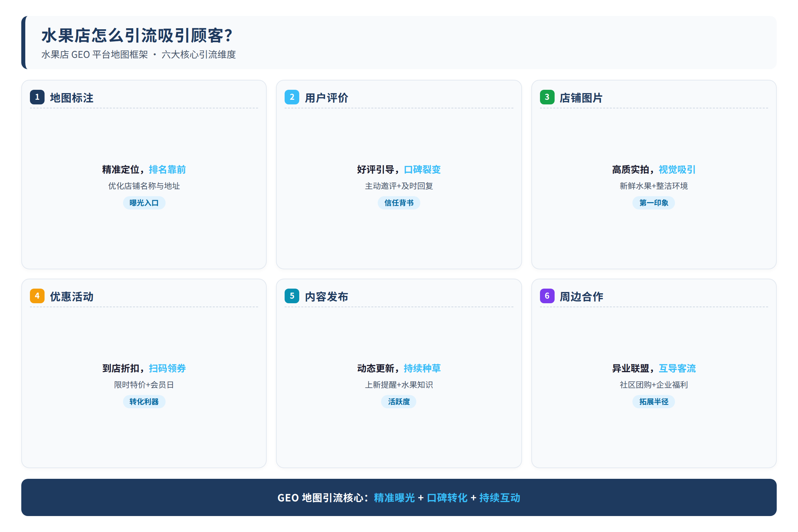The width and height of the screenshot is (798, 532).
Task: Click the line 上新提醒+水果知识
Action: coord(399,385)
